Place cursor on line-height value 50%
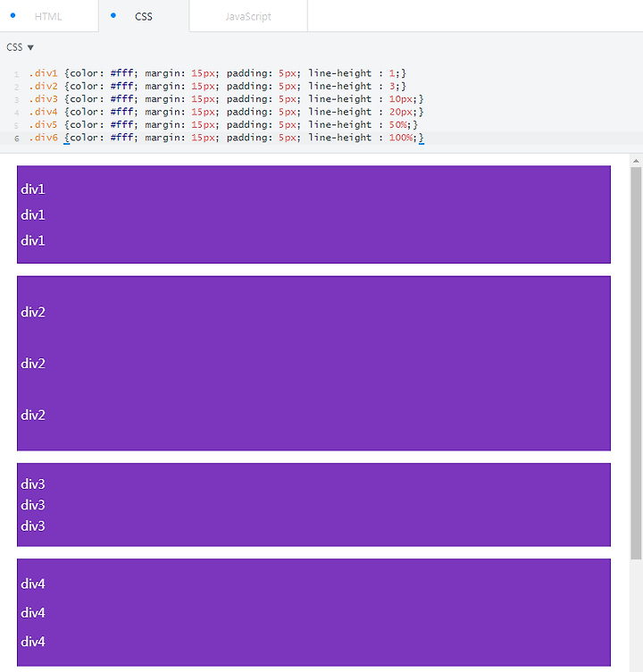 click(397, 125)
